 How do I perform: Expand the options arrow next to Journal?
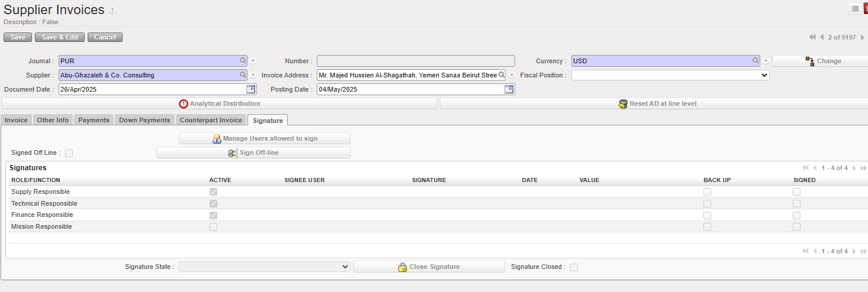click(x=253, y=61)
